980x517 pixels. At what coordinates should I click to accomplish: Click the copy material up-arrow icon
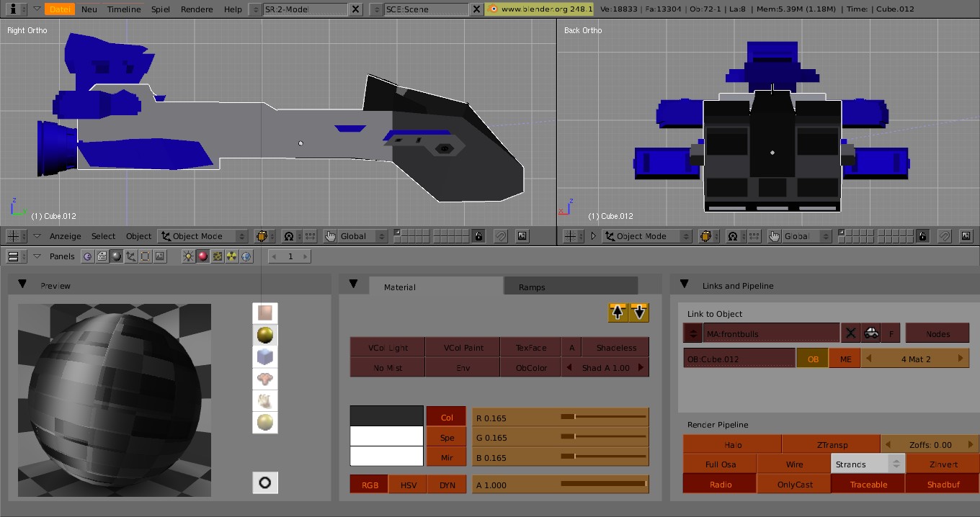(x=618, y=312)
